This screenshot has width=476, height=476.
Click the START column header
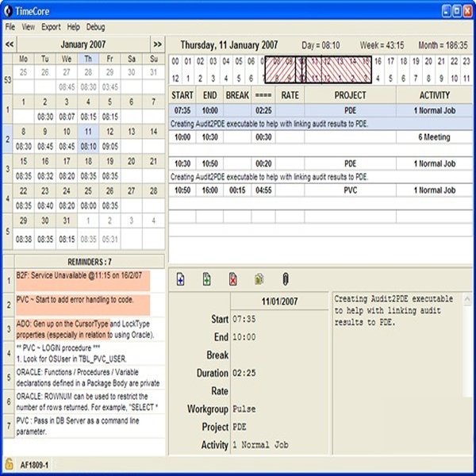tap(182, 95)
